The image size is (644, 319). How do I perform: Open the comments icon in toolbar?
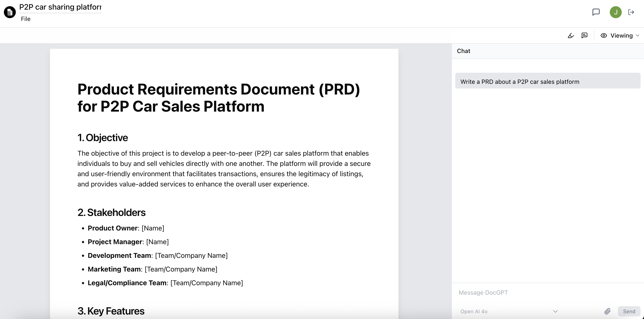[x=584, y=35]
